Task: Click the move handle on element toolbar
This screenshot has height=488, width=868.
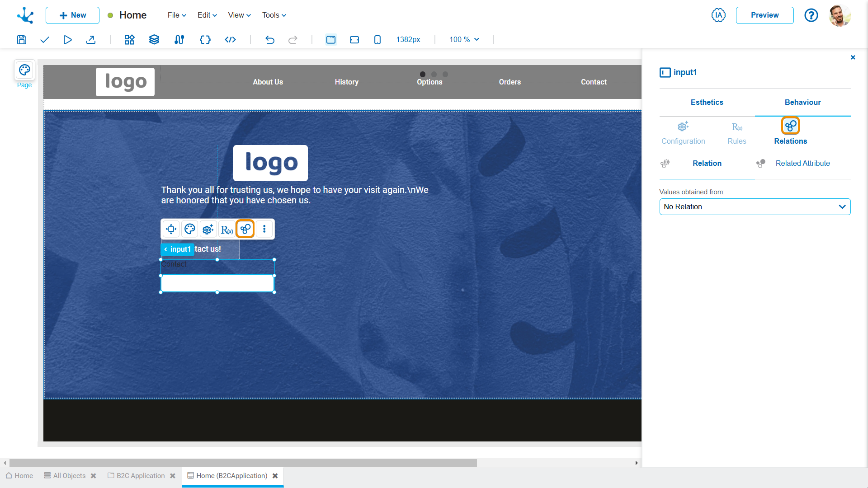Action: (x=171, y=229)
